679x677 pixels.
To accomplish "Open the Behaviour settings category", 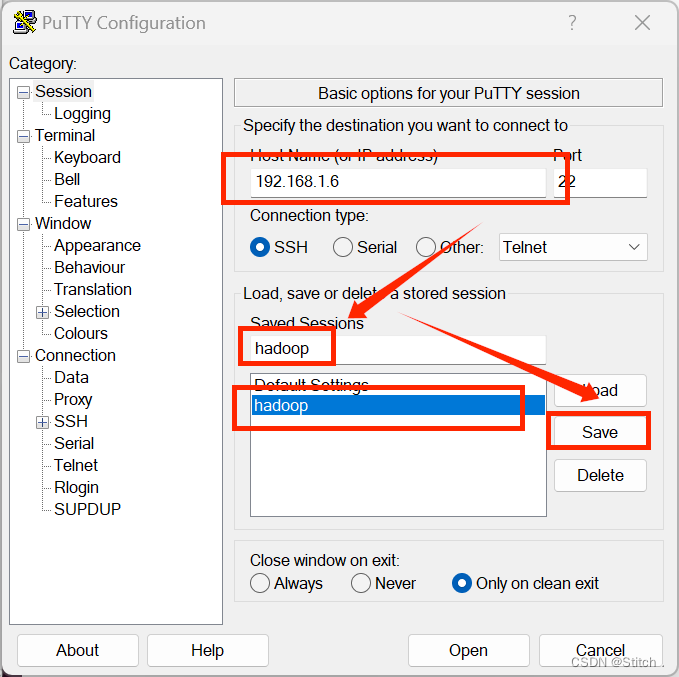I will click(89, 267).
